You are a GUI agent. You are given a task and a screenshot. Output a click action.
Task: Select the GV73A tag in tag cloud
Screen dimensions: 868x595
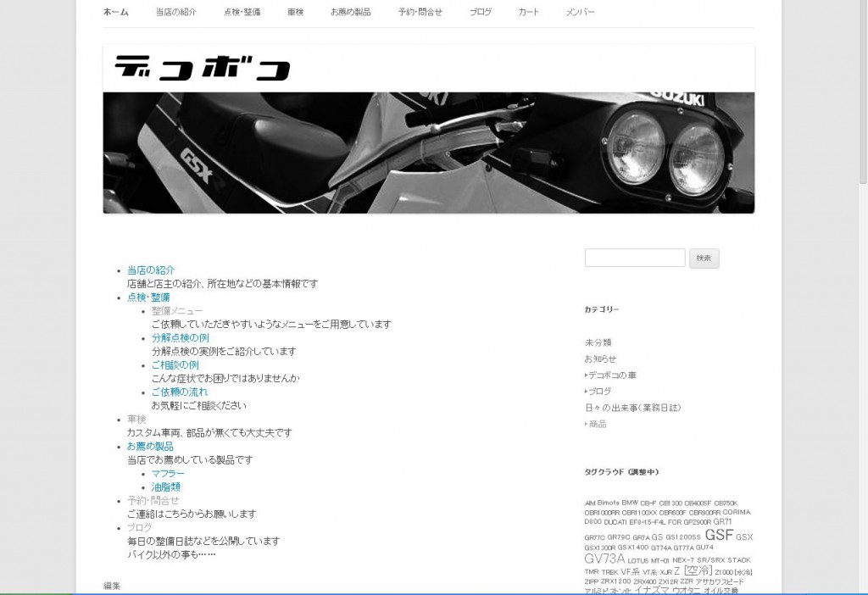click(604, 559)
